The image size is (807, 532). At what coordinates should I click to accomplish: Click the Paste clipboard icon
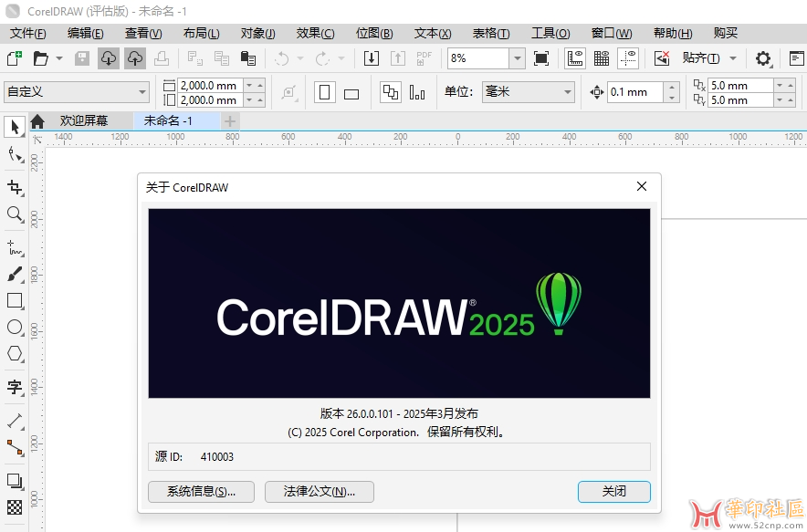point(248,58)
